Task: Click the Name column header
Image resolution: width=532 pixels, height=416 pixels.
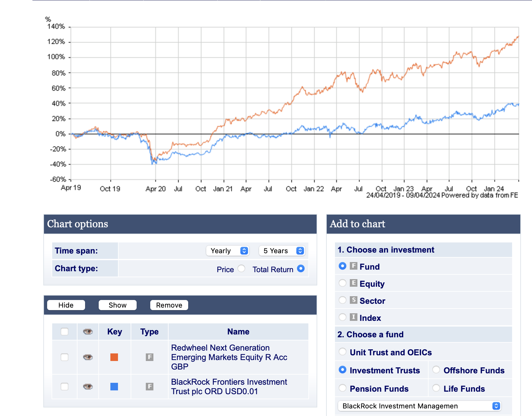Action: click(238, 332)
